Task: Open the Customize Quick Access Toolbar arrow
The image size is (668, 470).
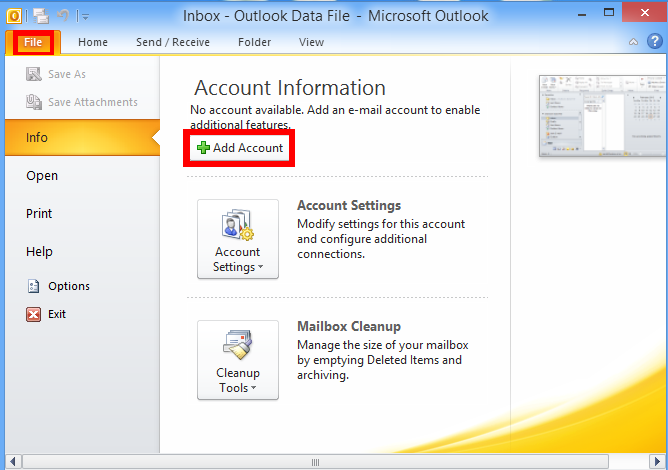Action: tap(84, 17)
